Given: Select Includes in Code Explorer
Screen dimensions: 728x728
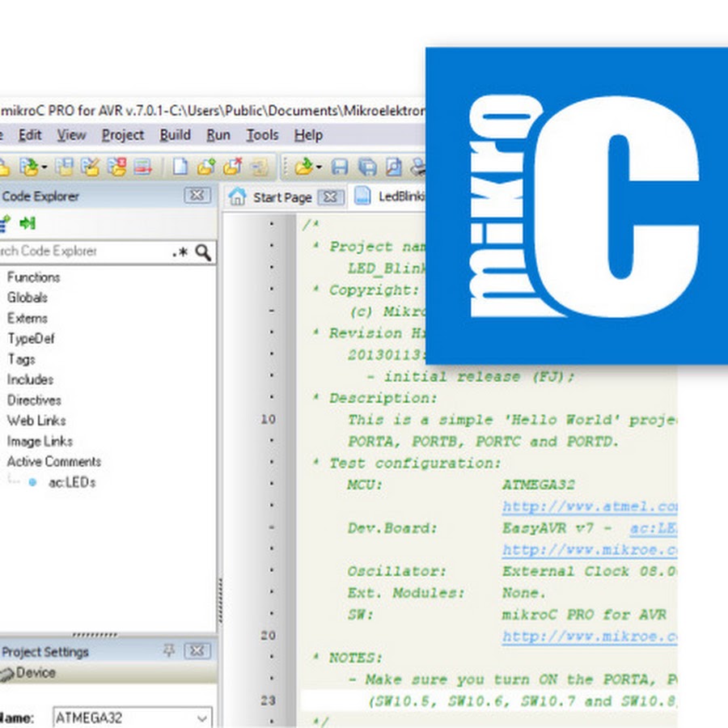Looking at the screenshot, I should point(30,379).
